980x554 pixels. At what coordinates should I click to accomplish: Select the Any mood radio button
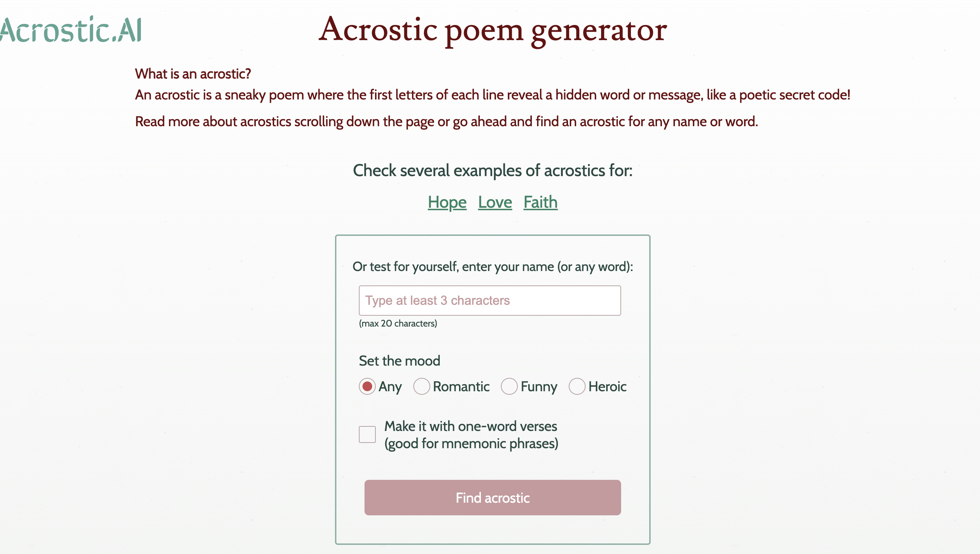(367, 387)
